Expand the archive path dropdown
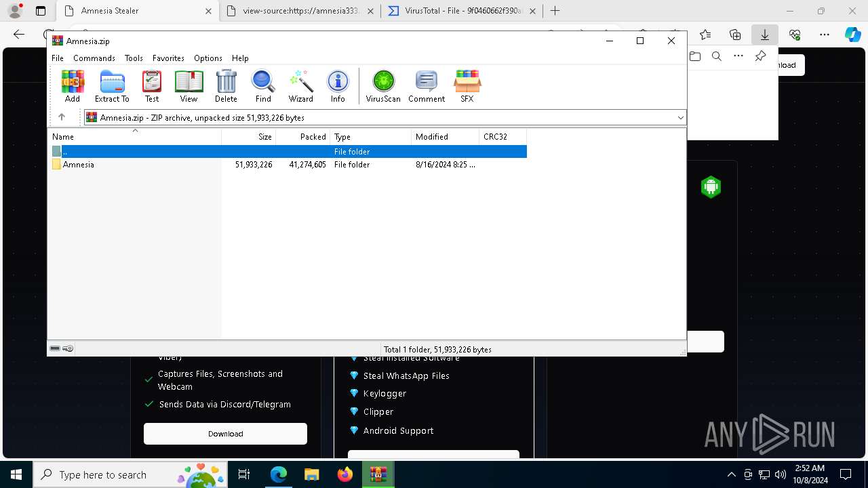The height and width of the screenshot is (488, 868). (680, 117)
